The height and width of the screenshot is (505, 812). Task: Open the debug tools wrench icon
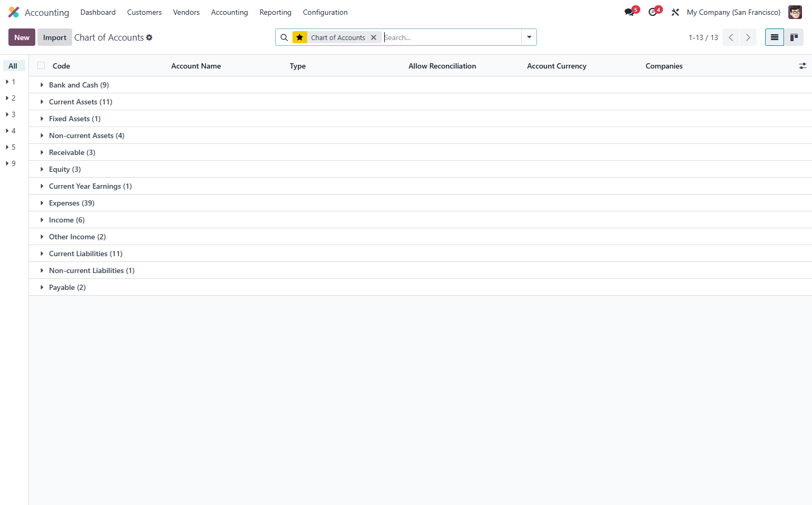point(675,12)
